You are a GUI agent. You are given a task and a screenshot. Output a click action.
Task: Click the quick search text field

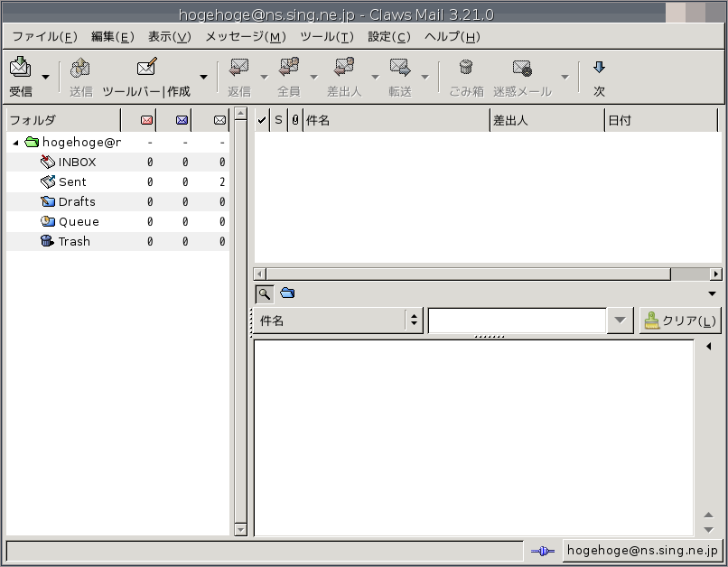coord(518,321)
